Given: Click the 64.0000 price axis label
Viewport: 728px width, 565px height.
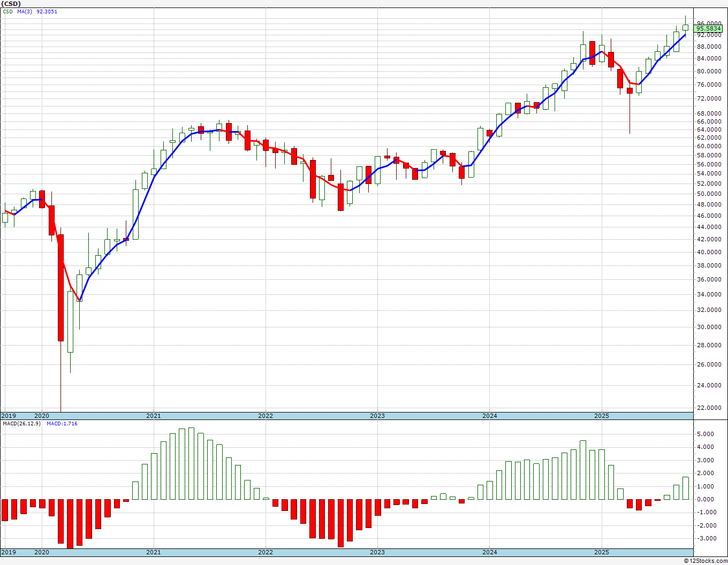Looking at the screenshot, I should pos(710,129).
